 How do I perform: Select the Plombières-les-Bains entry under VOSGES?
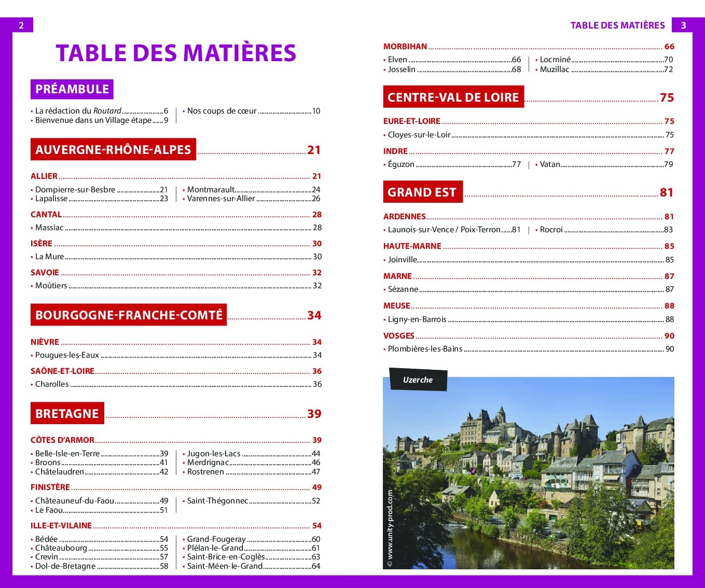point(425,349)
